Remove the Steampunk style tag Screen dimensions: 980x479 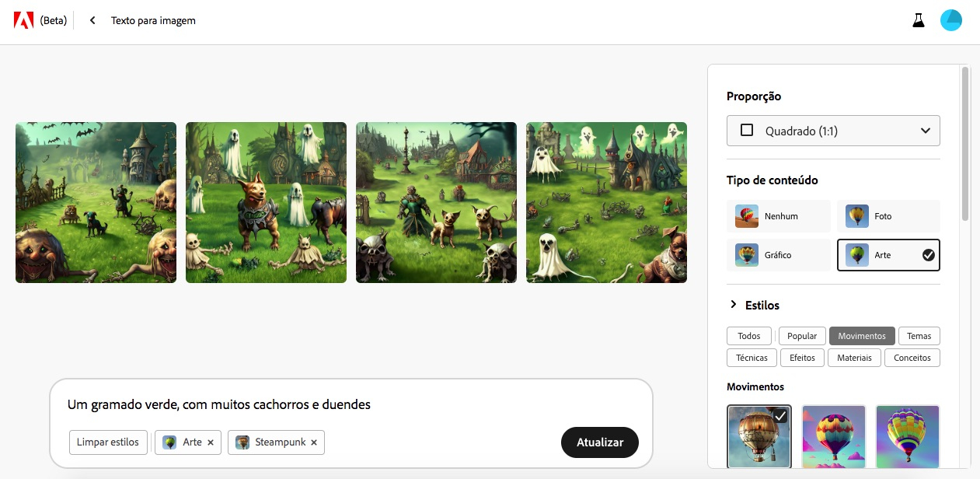click(x=314, y=442)
